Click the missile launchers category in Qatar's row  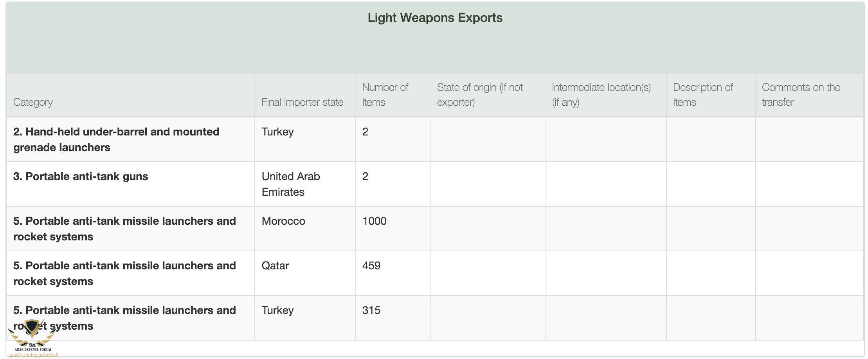(124, 273)
